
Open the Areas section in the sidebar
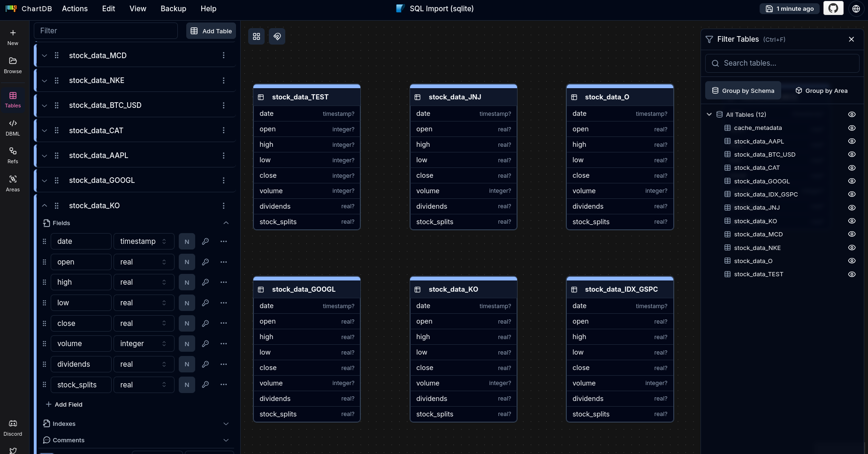tap(13, 183)
